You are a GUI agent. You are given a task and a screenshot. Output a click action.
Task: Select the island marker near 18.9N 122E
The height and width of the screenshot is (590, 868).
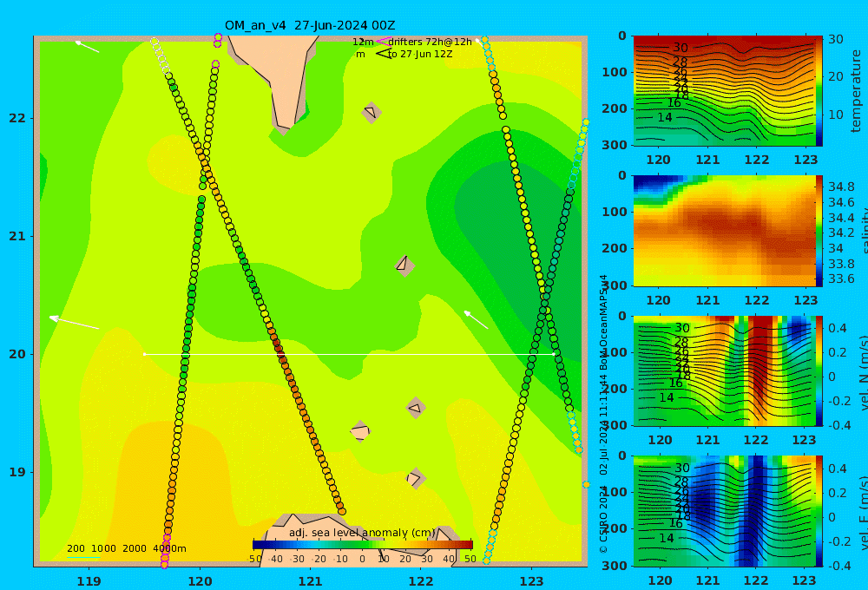tap(416, 478)
